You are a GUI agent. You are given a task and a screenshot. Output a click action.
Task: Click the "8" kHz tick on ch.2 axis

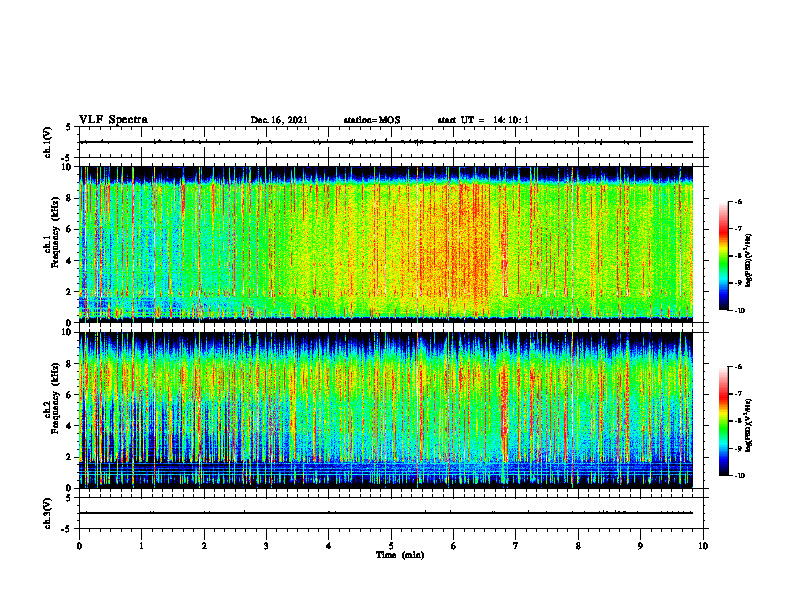[70, 364]
